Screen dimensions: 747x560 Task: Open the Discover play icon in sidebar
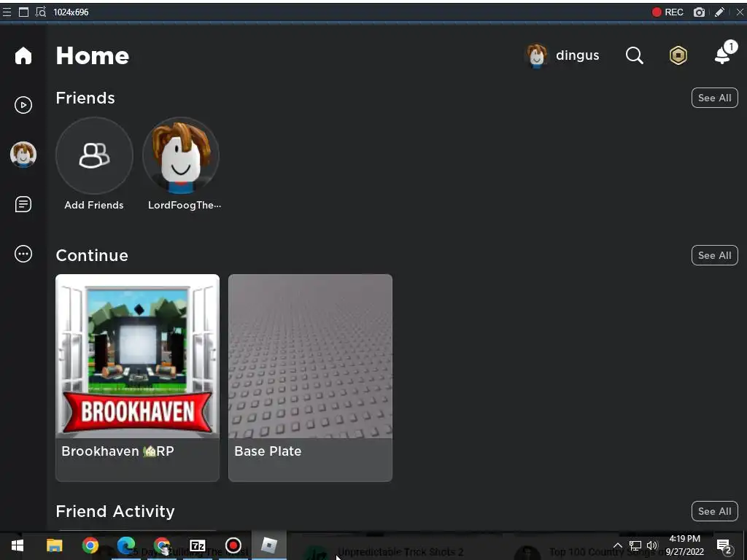point(23,105)
